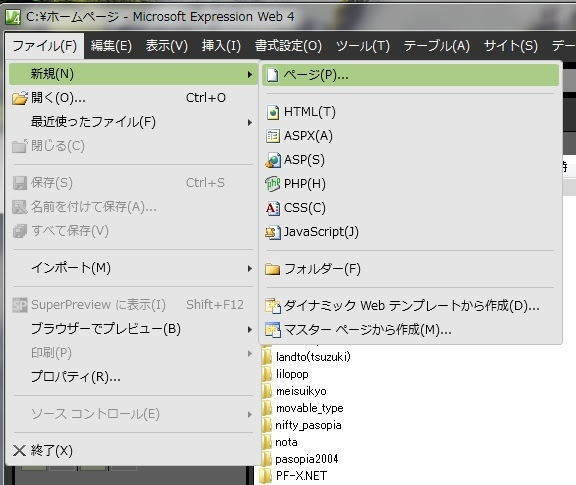576x485 pixels.
Task: Select the nifty_pasopia folder name
Action: [308, 425]
